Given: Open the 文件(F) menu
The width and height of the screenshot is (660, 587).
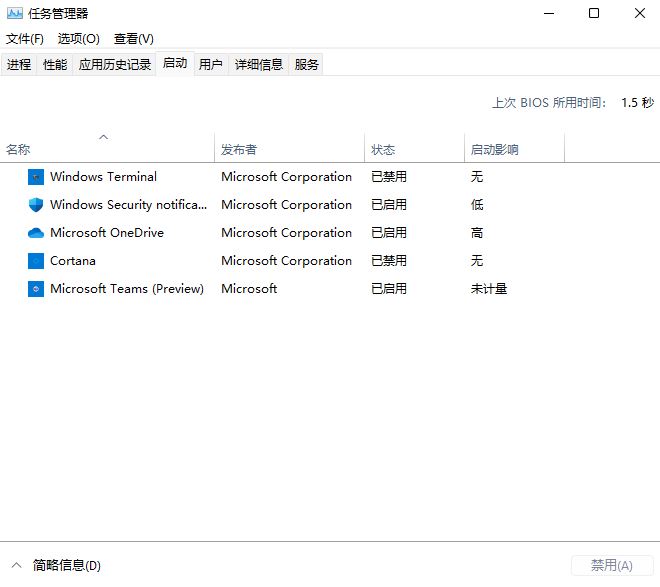Looking at the screenshot, I should [x=24, y=39].
